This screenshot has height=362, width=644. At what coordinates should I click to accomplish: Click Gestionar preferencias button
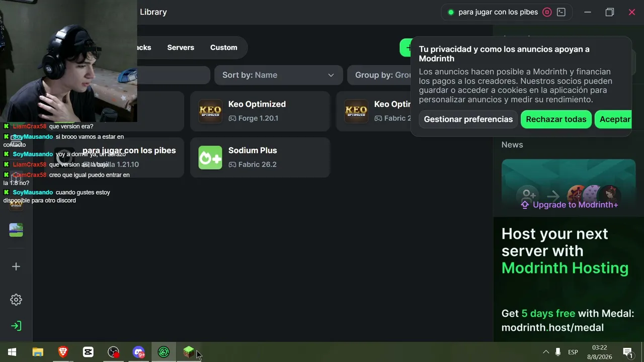[x=468, y=119]
